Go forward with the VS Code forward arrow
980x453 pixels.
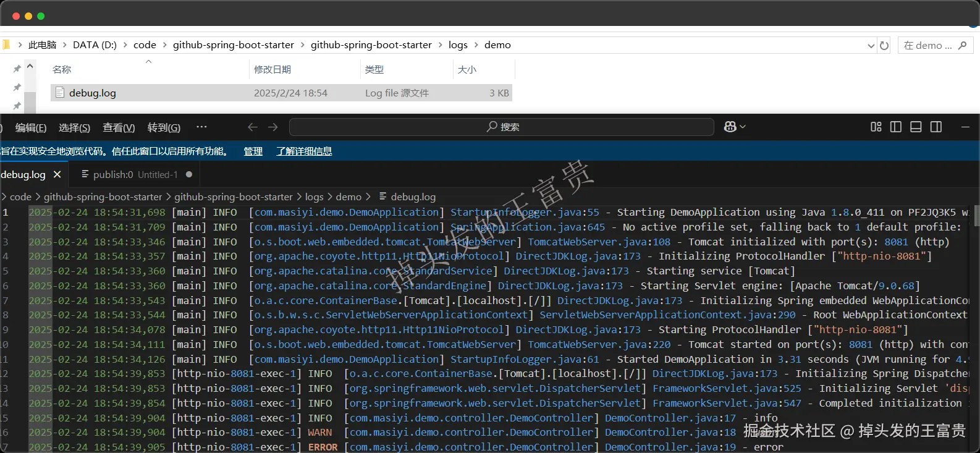[273, 127]
